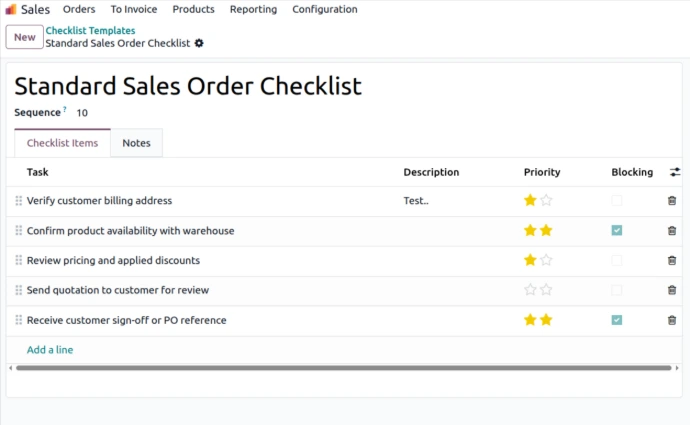Image resolution: width=690 pixels, height=425 pixels.
Task: Open optional columns settings icon
Action: coord(675,172)
